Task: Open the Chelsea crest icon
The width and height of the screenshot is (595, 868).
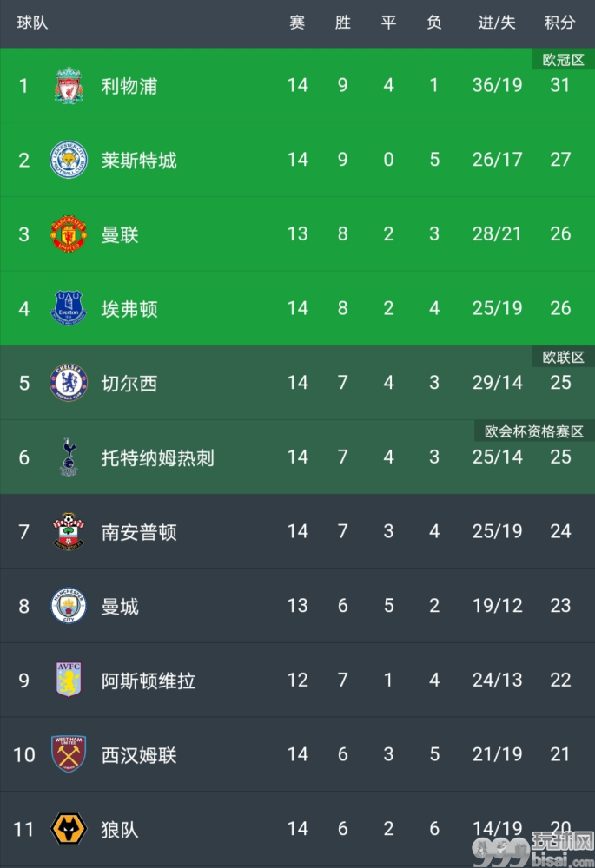Action: click(69, 383)
